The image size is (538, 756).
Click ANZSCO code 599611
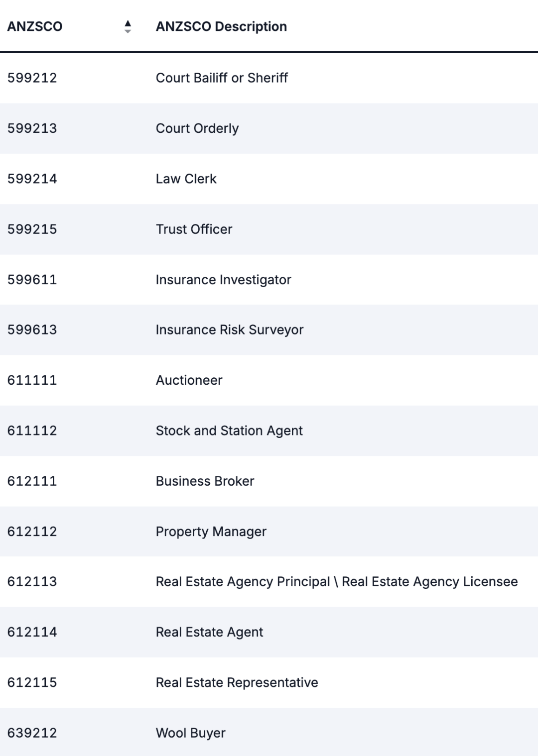click(32, 280)
